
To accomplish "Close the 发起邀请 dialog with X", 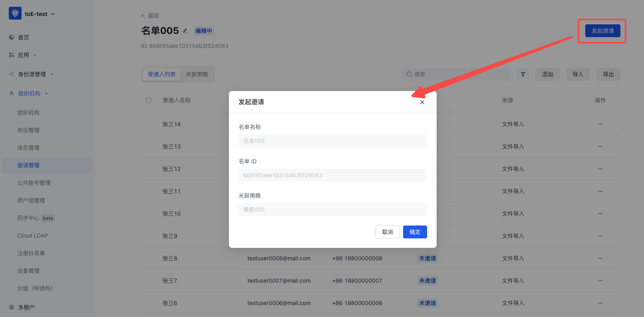I will (x=422, y=102).
